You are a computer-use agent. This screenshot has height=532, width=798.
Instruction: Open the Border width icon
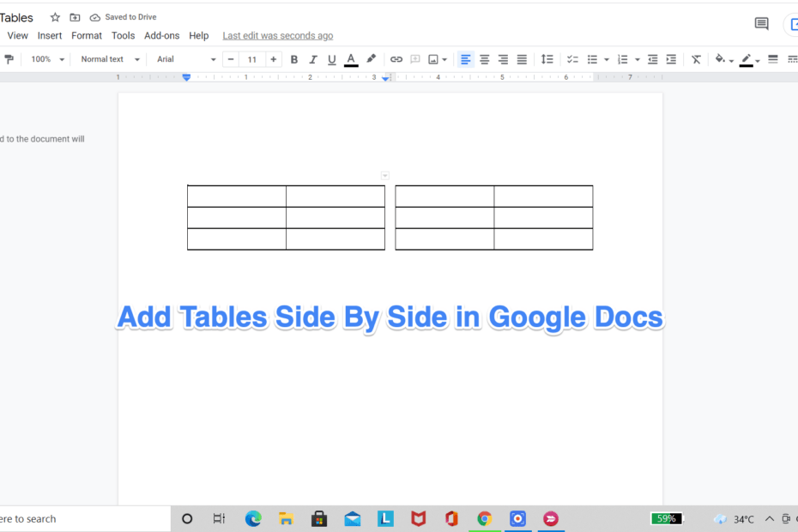click(772, 59)
